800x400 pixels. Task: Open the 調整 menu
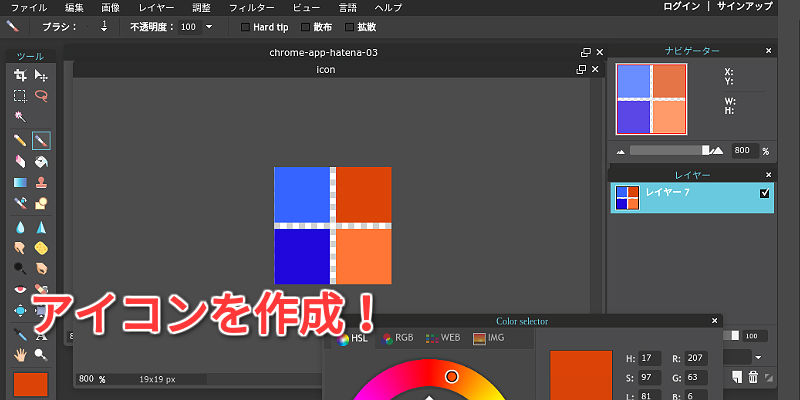[201, 8]
